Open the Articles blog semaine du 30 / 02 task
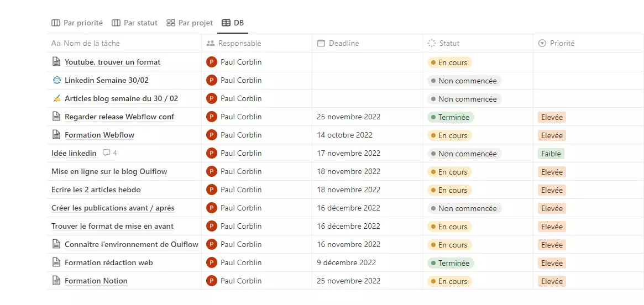 click(121, 98)
